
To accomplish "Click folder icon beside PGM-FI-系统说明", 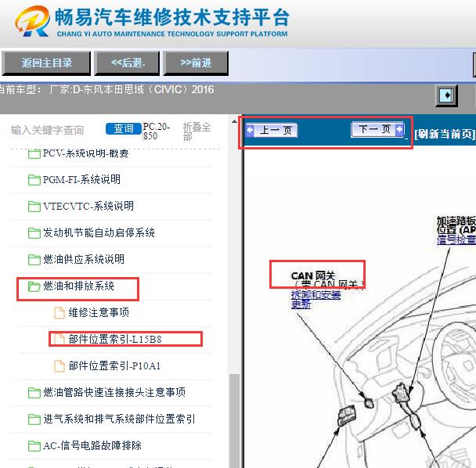I will tap(34, 180).
